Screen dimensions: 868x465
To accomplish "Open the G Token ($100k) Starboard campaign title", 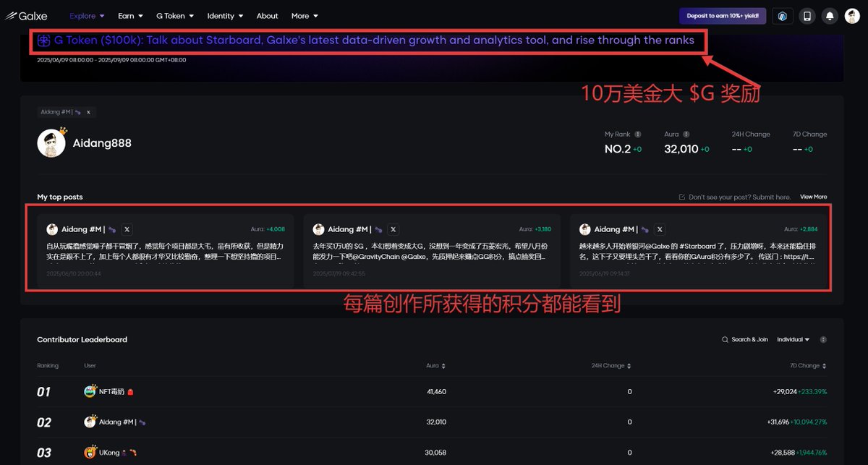I will (374, 40).
